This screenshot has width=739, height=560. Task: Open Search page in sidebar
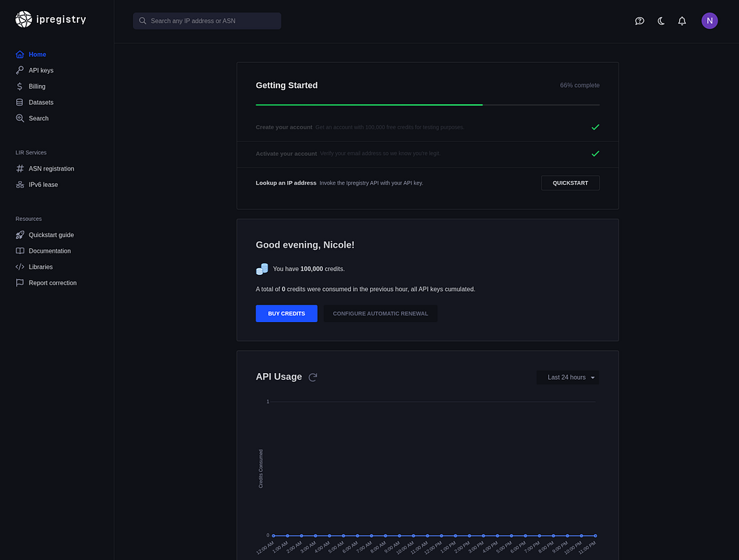pyautogui.click(x=38, y=118)
